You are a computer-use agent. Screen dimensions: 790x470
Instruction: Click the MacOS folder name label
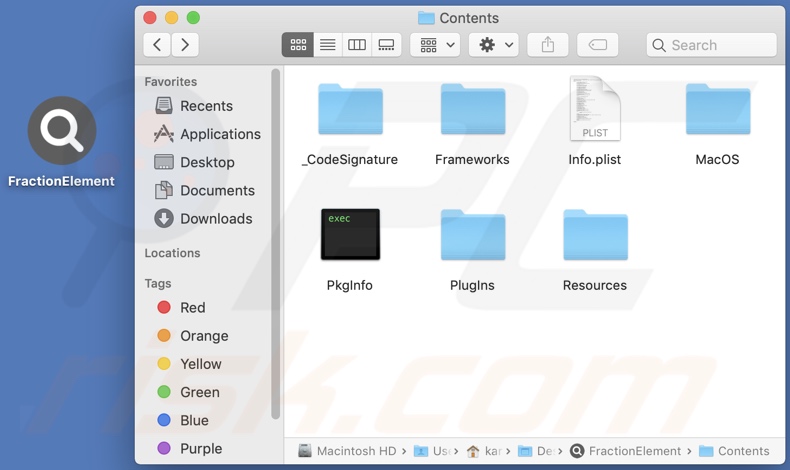(x=717, y=160)
